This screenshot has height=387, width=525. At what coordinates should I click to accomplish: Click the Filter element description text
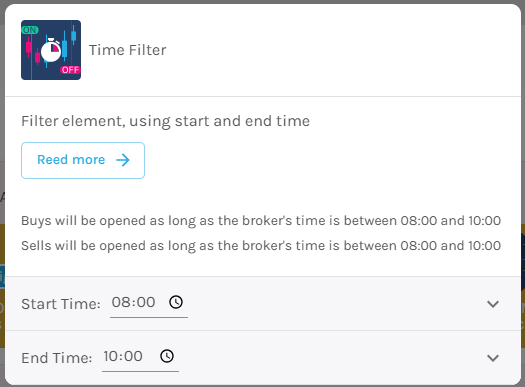[165, 121]
